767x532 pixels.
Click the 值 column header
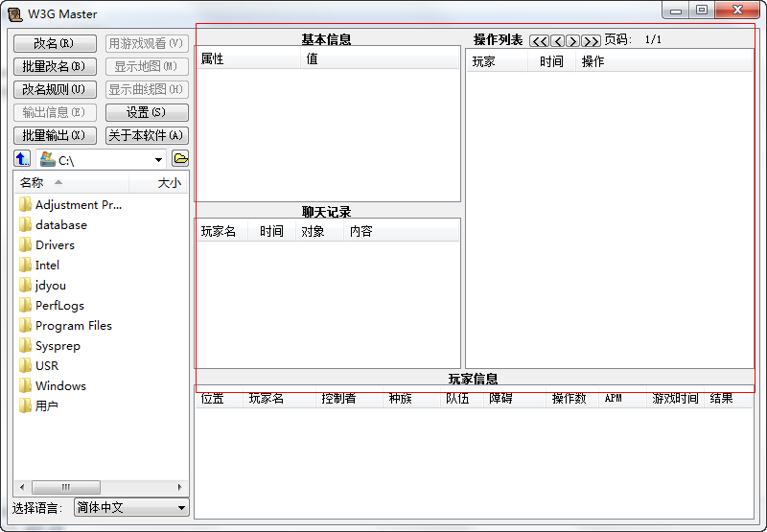[380, 59]
